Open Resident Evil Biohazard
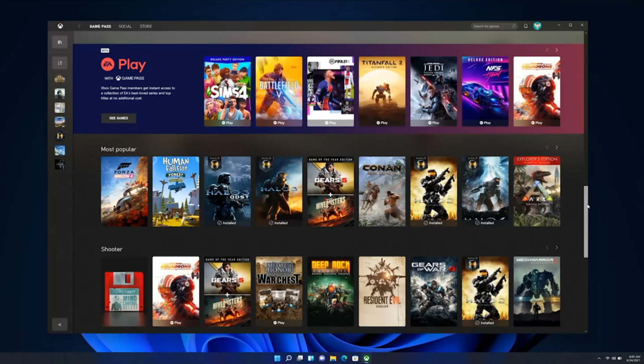644x364 pixels. coord(382,291)
